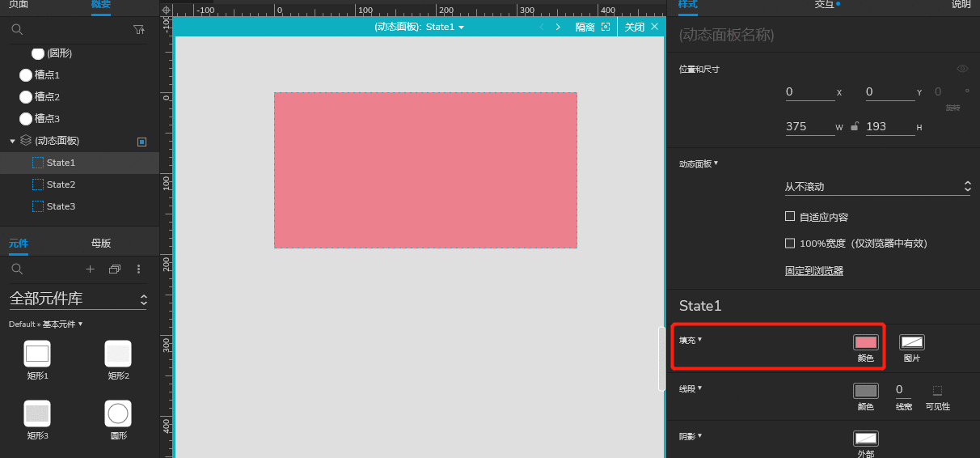Screen dimensions: 980x458
Task: Click the plus icon to add library
Action: (90, 269)
